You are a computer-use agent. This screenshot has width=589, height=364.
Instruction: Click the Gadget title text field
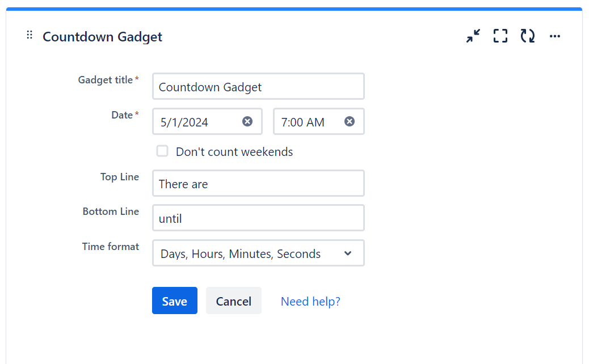pyautogui.click(x=258, y=87)
